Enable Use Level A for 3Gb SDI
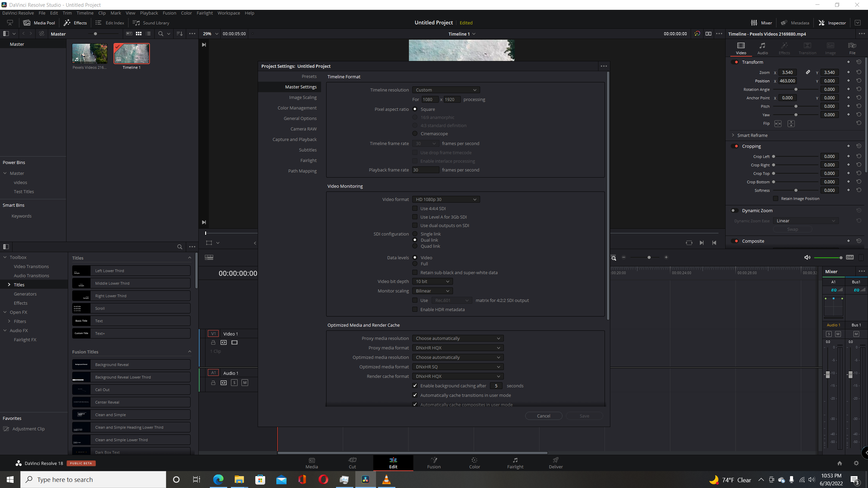 click(415, 217)
